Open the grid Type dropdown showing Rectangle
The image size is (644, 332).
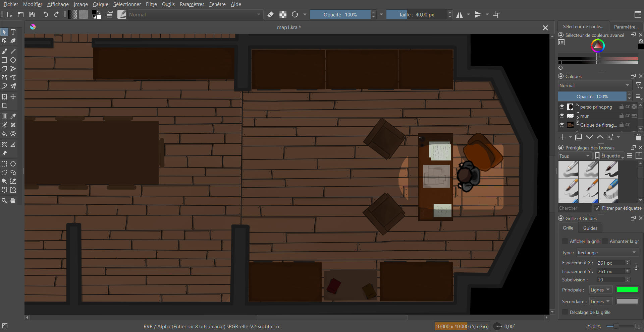coord(607,253)
